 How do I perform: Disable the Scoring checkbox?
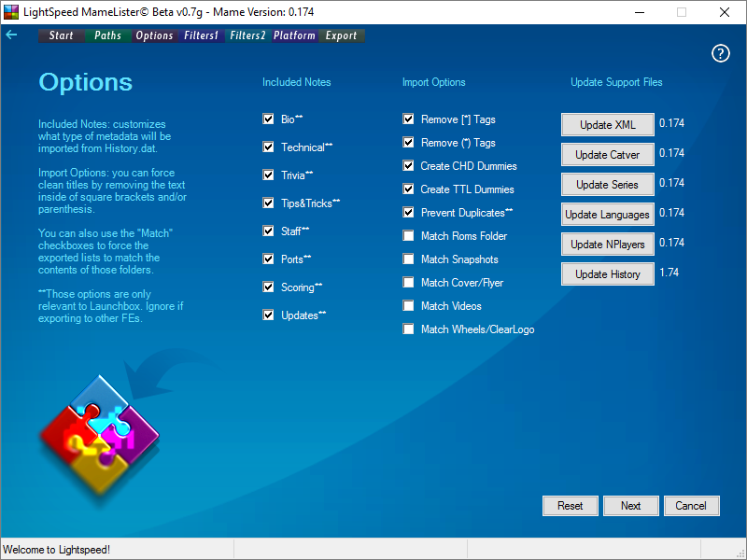tap(268, 287)
